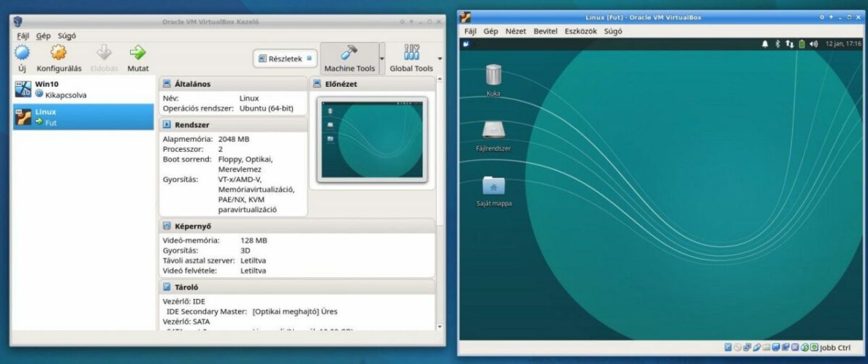
Task: Collapse the Előnézet section header
Action: click(x=373, y=84)
